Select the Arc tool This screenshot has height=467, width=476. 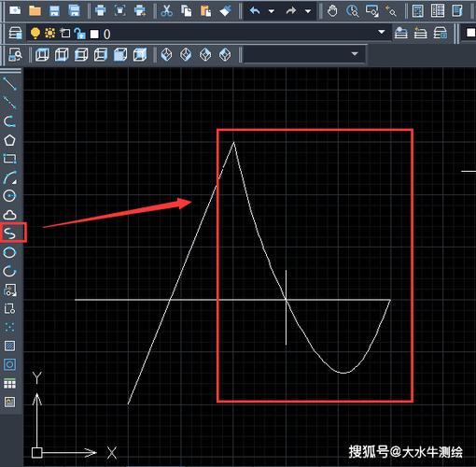[x=9, y=177]
